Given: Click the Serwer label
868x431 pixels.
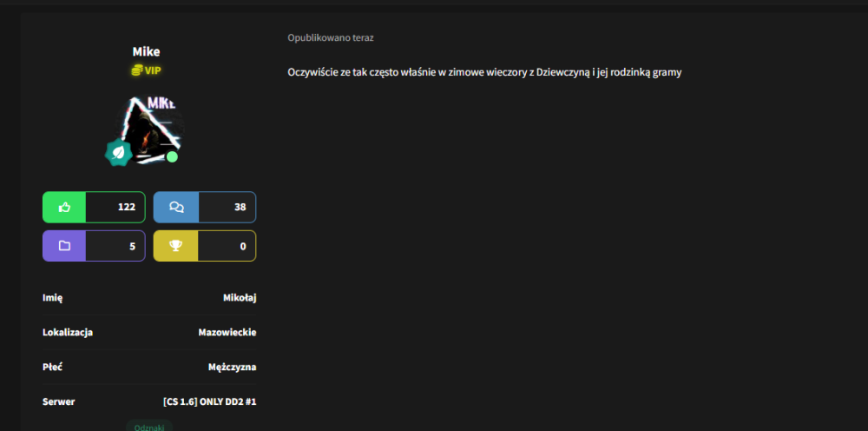Looking at the screenshot, I should (x=59, y=401).
